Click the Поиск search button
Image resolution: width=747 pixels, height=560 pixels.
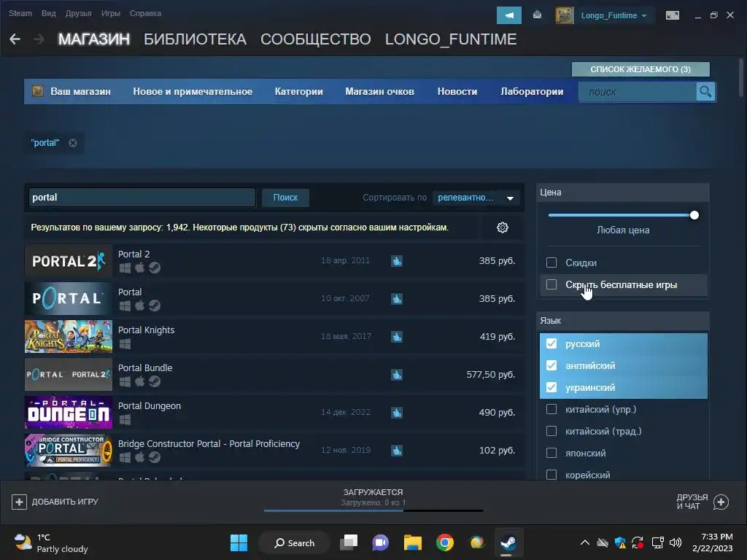click(x=285, y=198)
